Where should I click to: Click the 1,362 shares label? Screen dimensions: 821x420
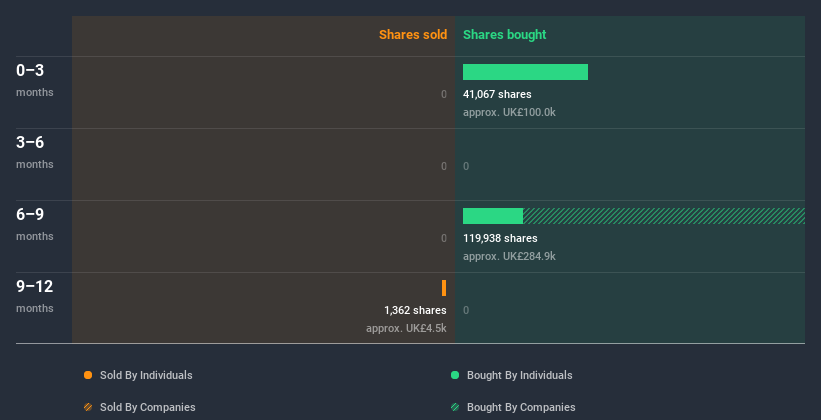(x=415, y=310)
